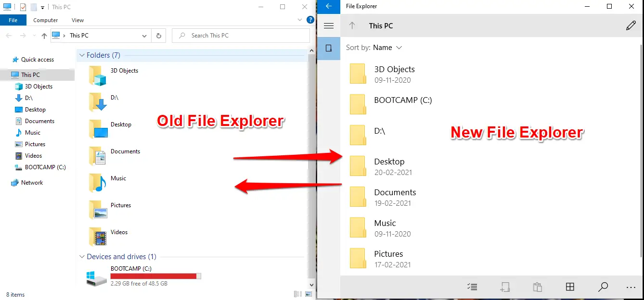The width and height of the screenshot is (644, 300).
Task: Collapse the Devices and drives group
Action: pyautogui.click(x=82, y=257)
